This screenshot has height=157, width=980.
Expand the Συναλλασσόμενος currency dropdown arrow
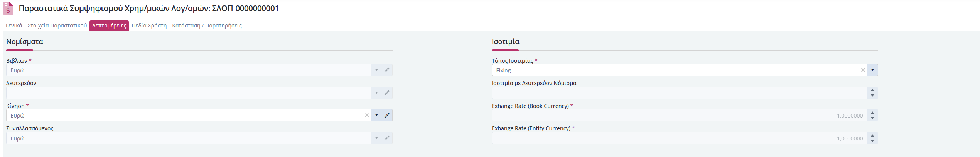tap(376, 138)
